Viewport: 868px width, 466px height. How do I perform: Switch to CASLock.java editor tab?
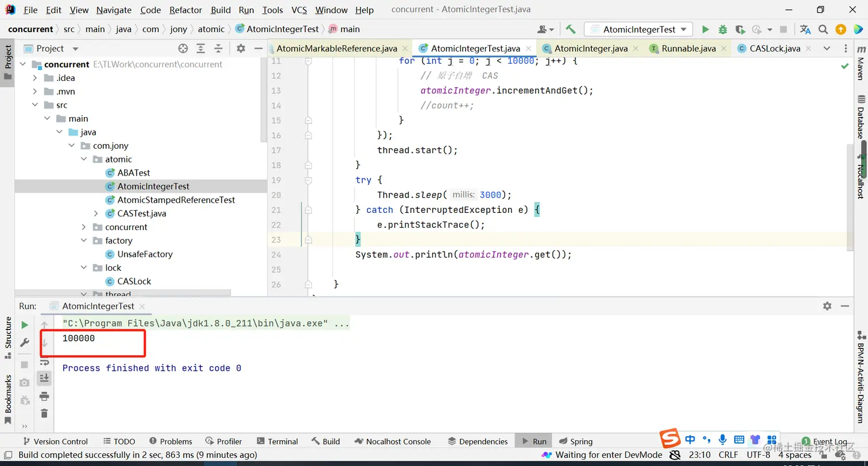[775, 49]
